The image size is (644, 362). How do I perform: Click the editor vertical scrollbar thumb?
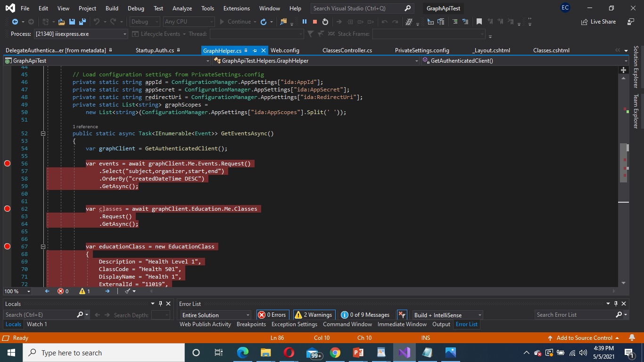coord(623,162)
